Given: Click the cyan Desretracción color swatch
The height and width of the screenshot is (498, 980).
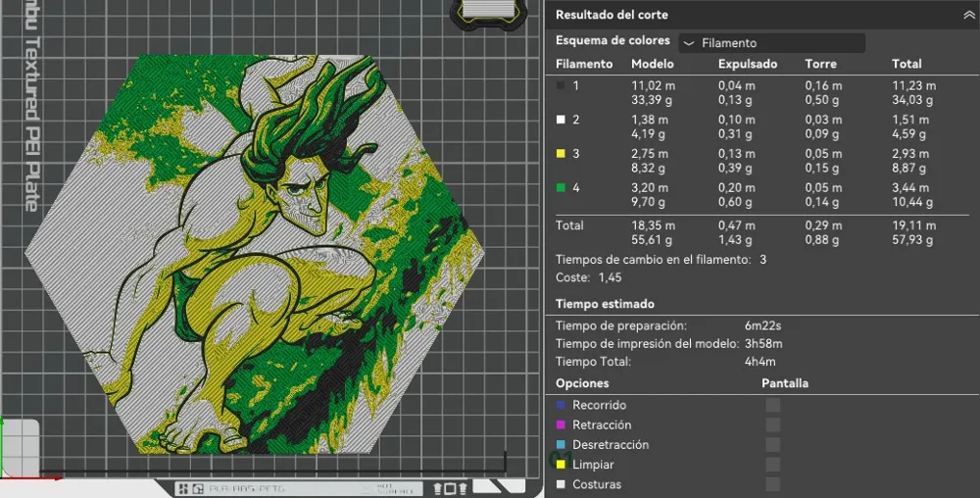Looking at the screenshot, I should click(561, 445).
